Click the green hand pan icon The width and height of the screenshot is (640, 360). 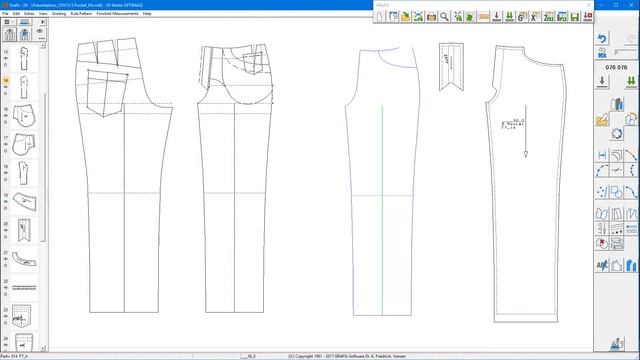[x=470, y=17]
